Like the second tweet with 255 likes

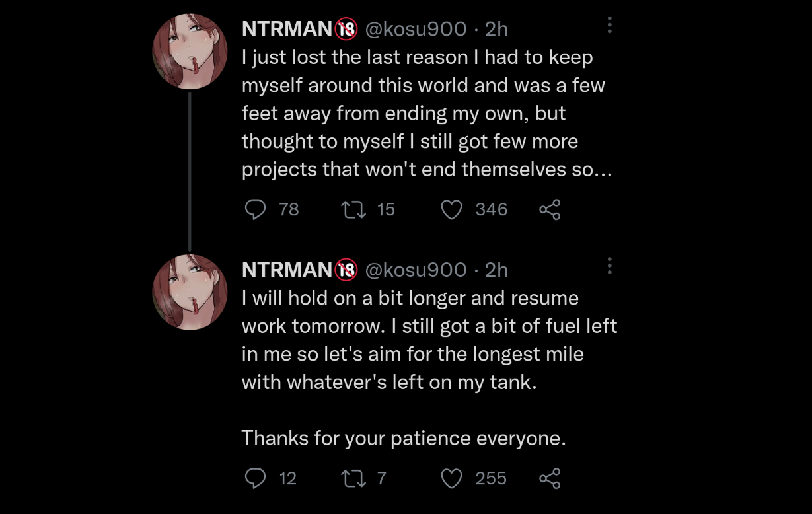click(451, 478)
